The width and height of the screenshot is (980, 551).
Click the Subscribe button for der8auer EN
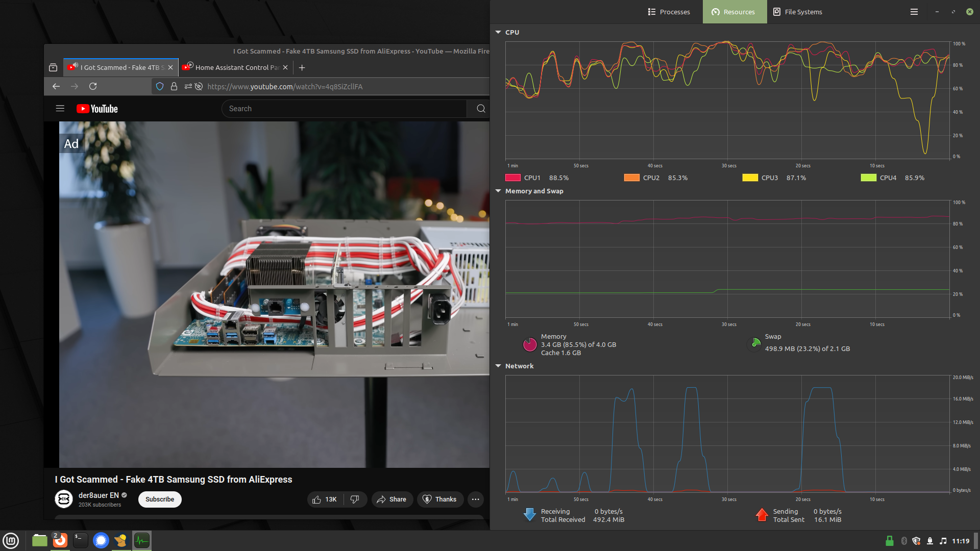(160, 499)
